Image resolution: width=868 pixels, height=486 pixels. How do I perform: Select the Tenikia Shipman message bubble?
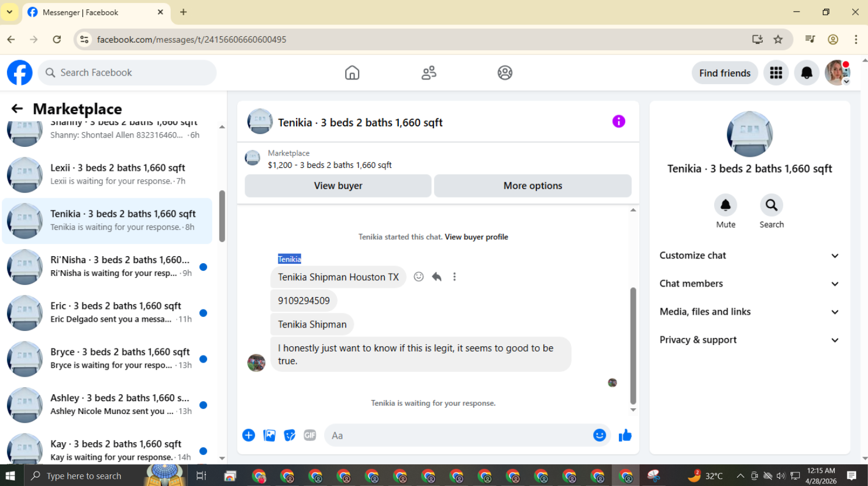click(x=312, y=324)
